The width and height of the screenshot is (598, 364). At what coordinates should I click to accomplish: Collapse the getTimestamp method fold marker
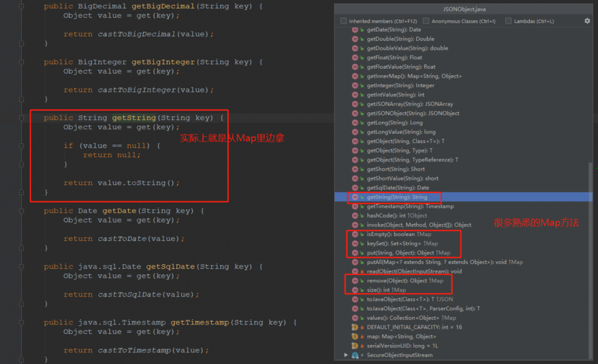tap(21, 322)
